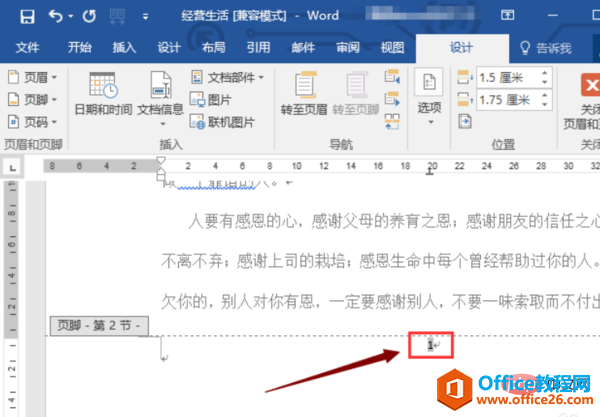Click the tab selector L icon on ruler
Screen dimensions: 600x417
tap(12, 168)
